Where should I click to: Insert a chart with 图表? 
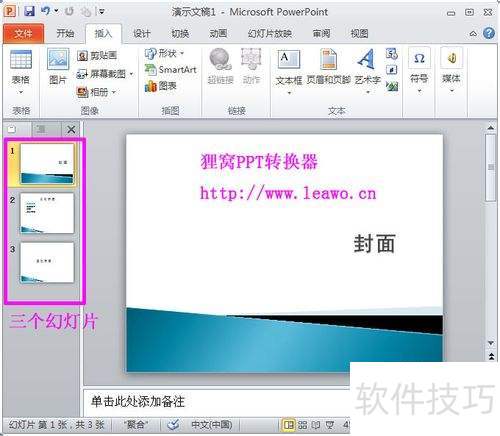pyautogui.click(x=160, y=86)
